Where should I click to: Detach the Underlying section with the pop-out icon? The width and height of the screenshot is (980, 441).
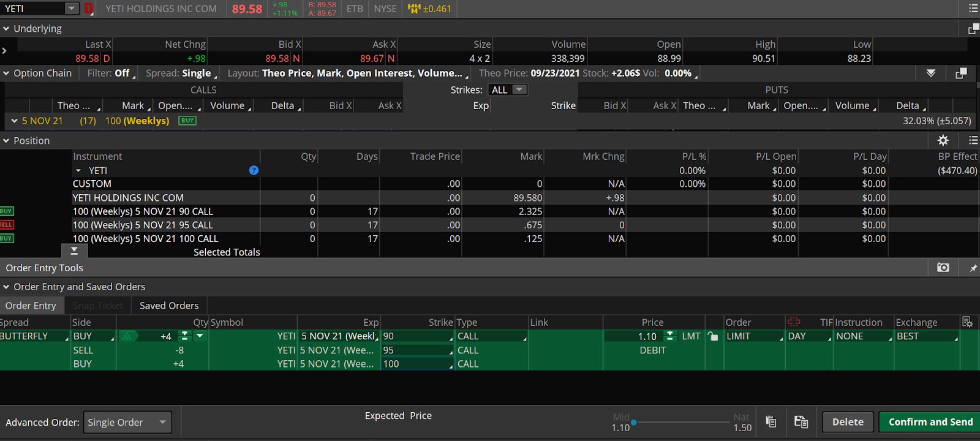click(973, 29)
